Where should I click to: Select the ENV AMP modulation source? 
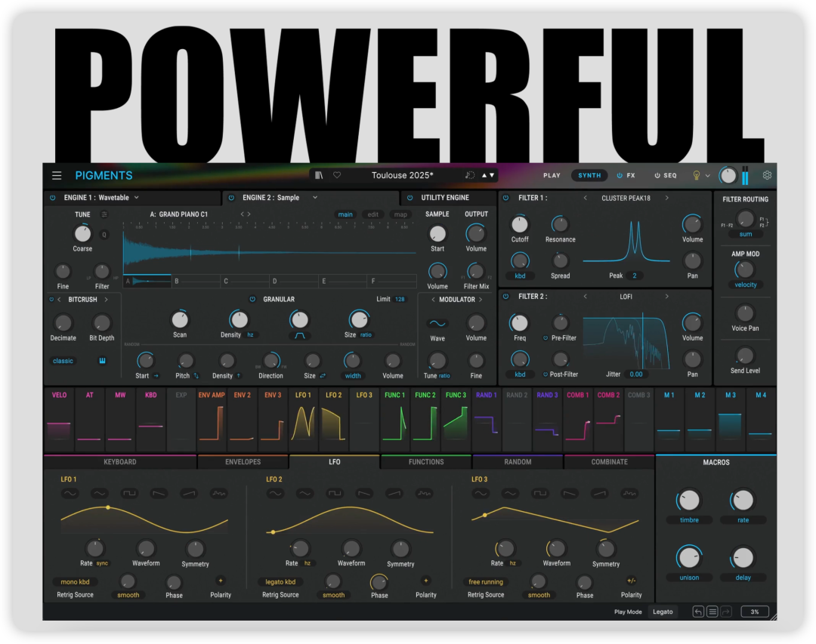[212, 419]
